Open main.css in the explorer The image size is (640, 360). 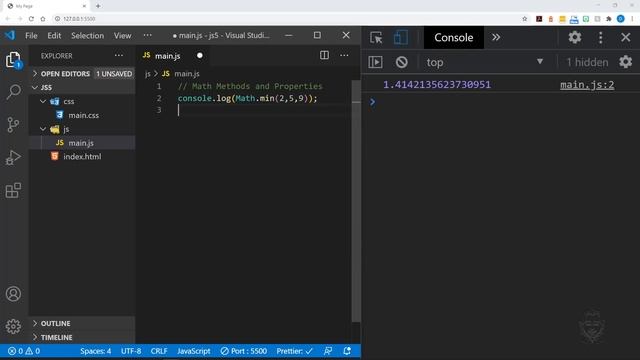tap(83, 115)
